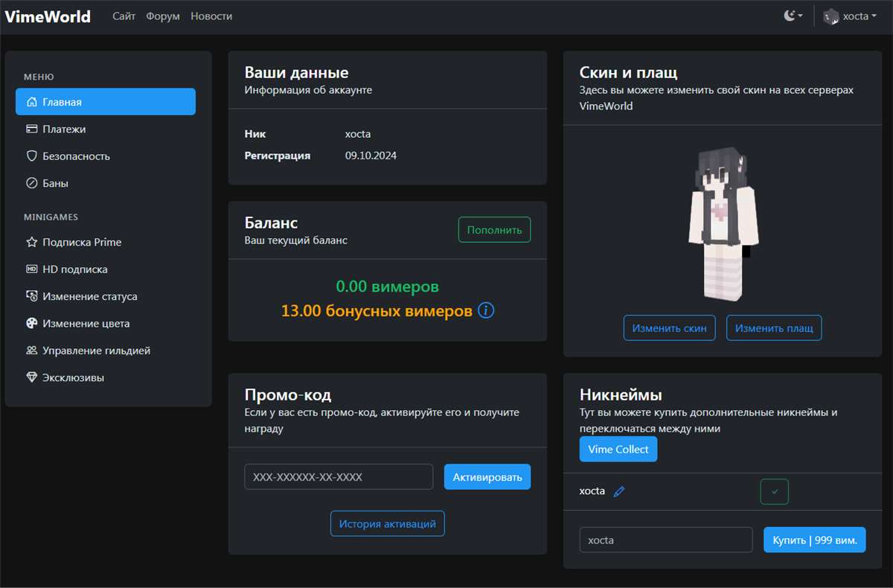Screen dimensions: 893x588
Task: Open the Платежи menu section
Action: (x=106, y=129)
